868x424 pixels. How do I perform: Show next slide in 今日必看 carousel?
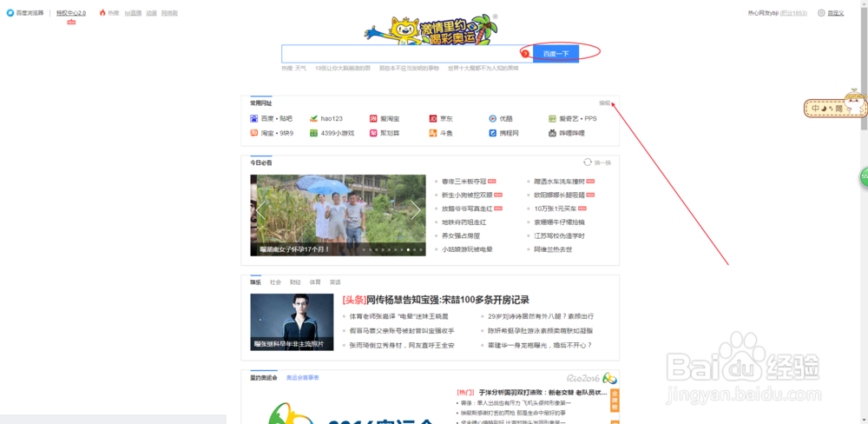[416, 210]
